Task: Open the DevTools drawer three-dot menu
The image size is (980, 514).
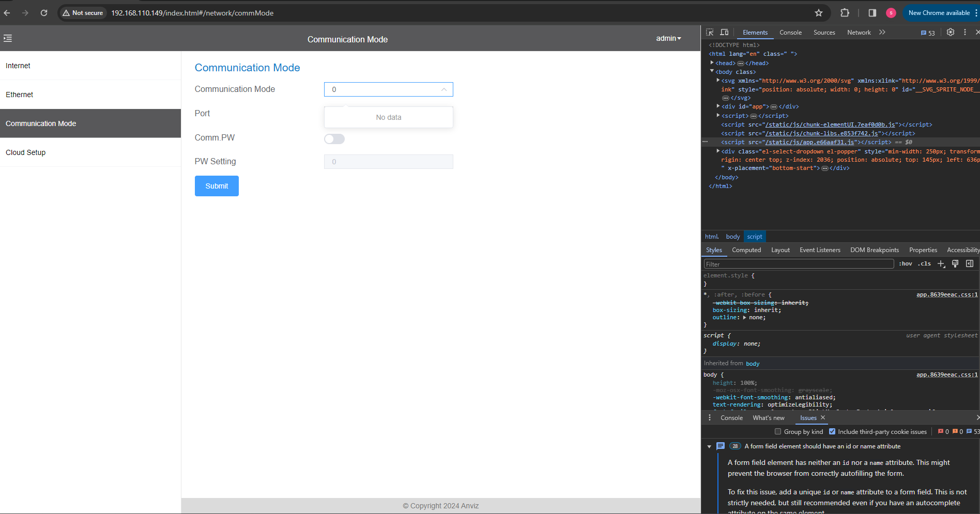Action: click(x=710, y=417)
